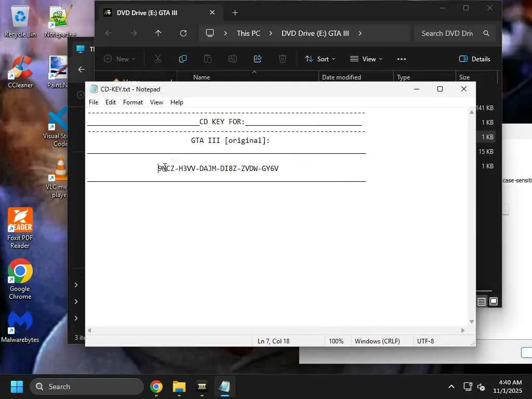Go up one folder level in Explorer
Viewport: 532px width, 399px height.
coord(158,33)
